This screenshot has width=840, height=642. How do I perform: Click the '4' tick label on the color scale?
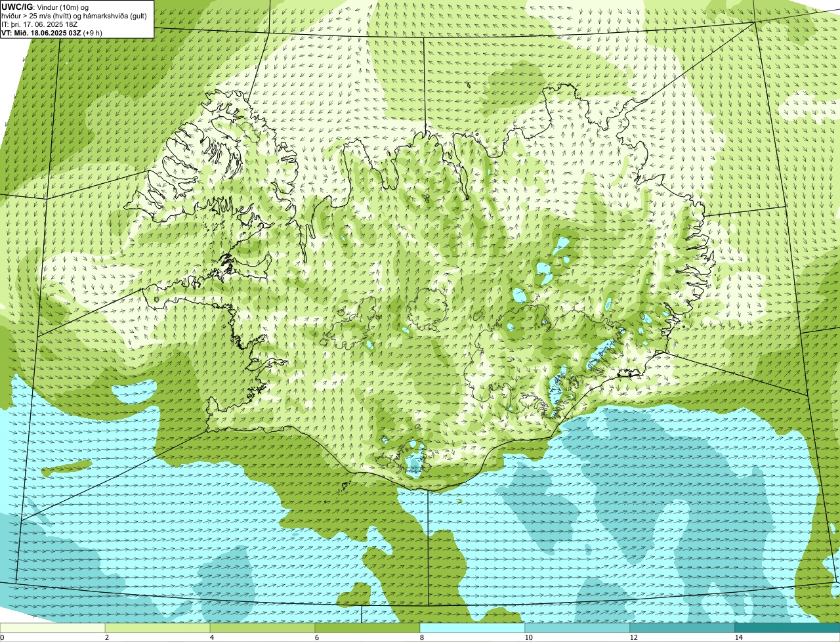click(x=212, y=637)
